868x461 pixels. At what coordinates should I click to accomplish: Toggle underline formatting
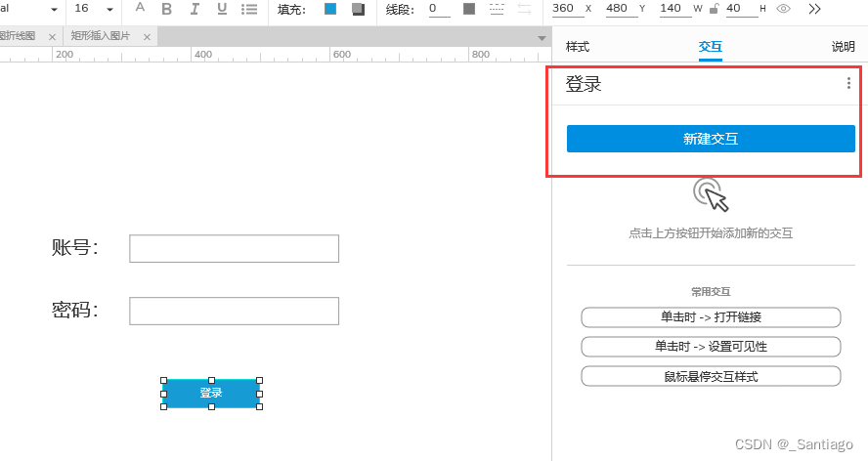pyautogui.click(x=222, y=9)
